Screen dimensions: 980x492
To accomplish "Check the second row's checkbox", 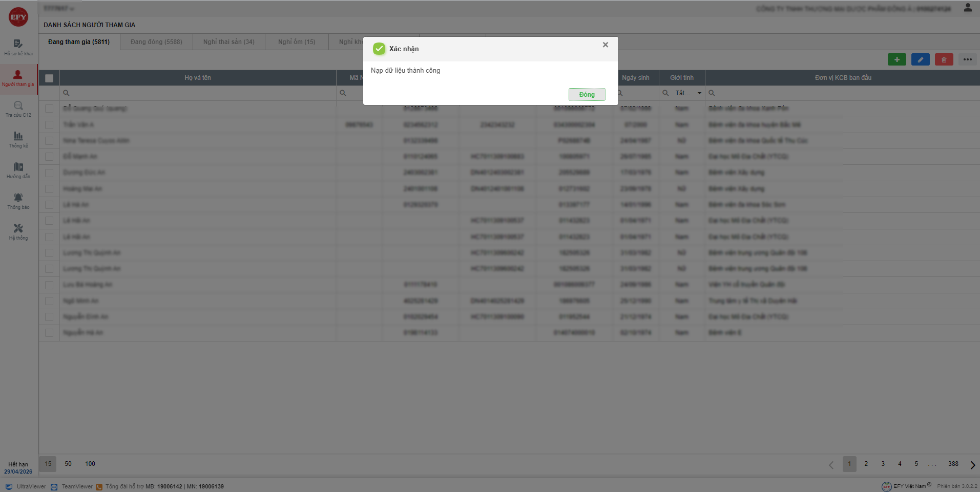I will tap(49, 124).
